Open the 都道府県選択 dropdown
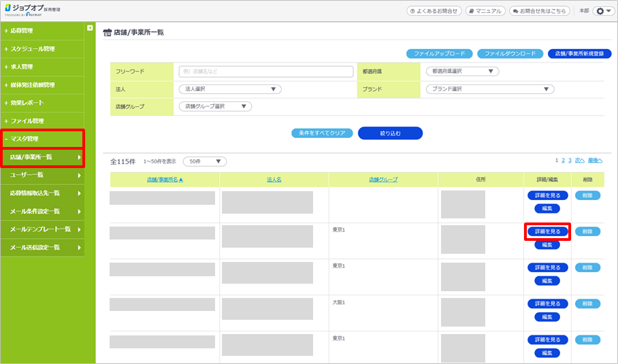Image resolution: width=618 pixels, height=364 pixels. pos(462,71)
